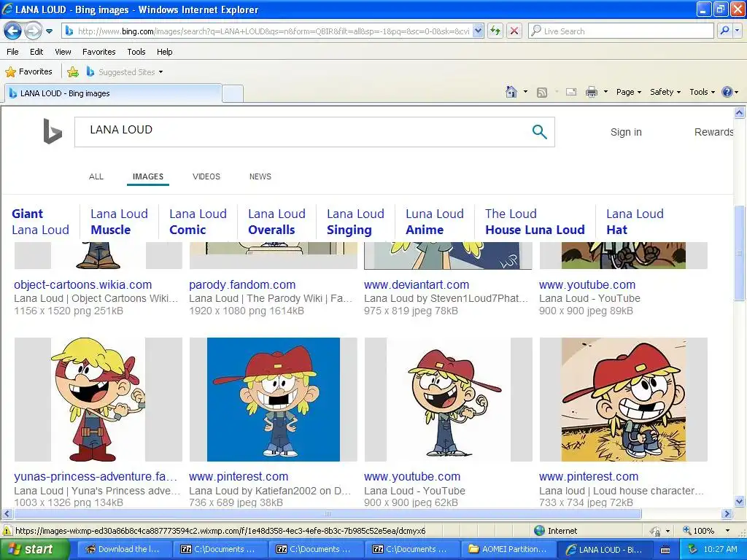Open the Edit menu
This screenshot has height=560, width=747.
pos(36,52)
